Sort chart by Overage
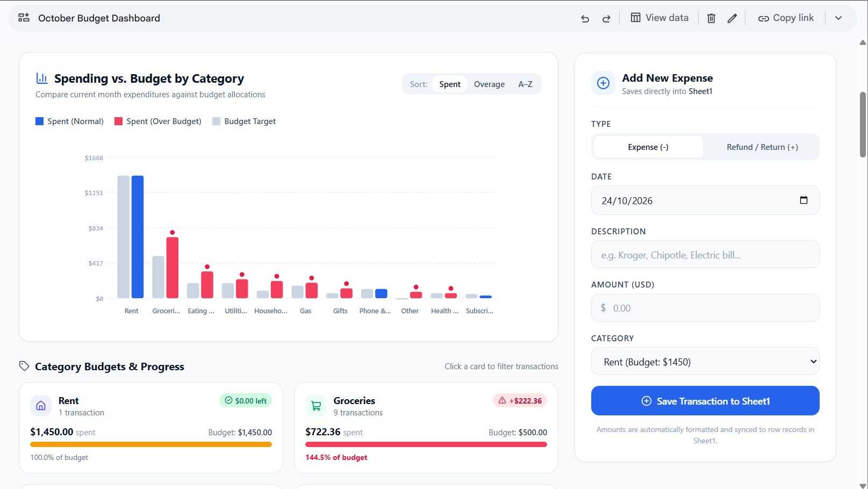This screenshot has width=868, height=489. [x=489, y=84]
